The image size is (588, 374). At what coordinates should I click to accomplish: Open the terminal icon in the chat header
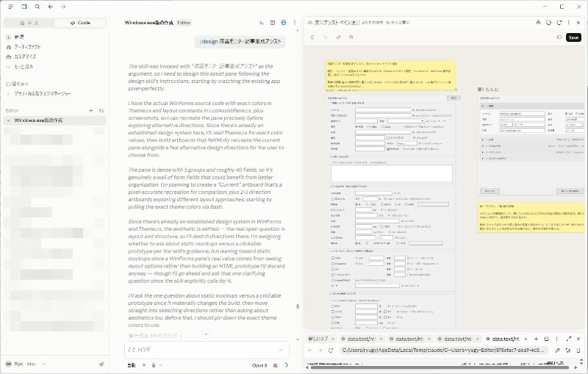[x=262, y=23]
